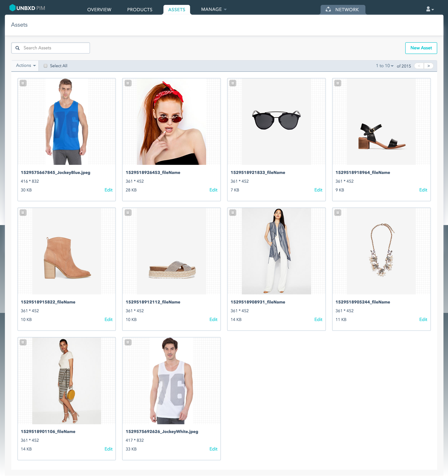Select the Assets tab
This screenshot has width=448, height=476.
(x=177, y=10)
